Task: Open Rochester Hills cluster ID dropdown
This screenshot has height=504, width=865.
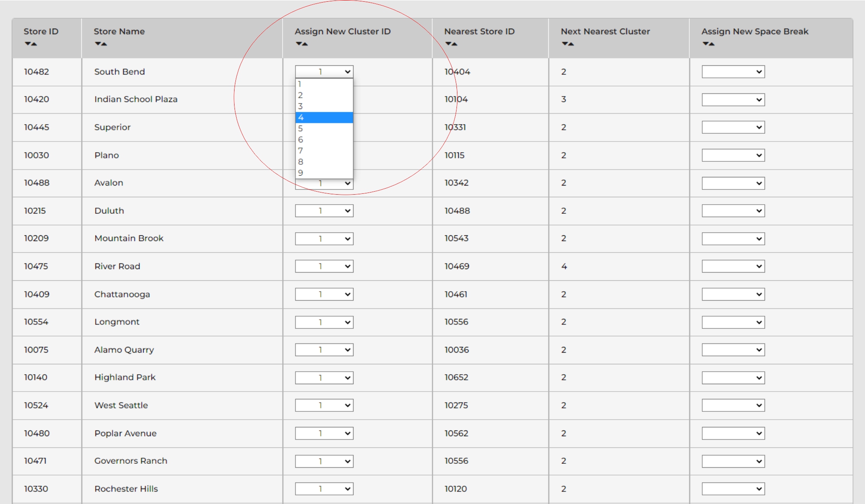Action: coord(324,489)
